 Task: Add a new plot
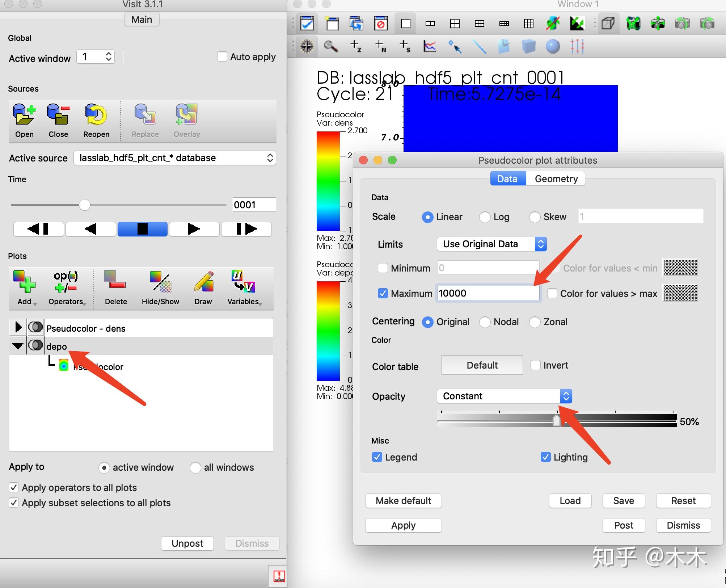click(25, 288)
